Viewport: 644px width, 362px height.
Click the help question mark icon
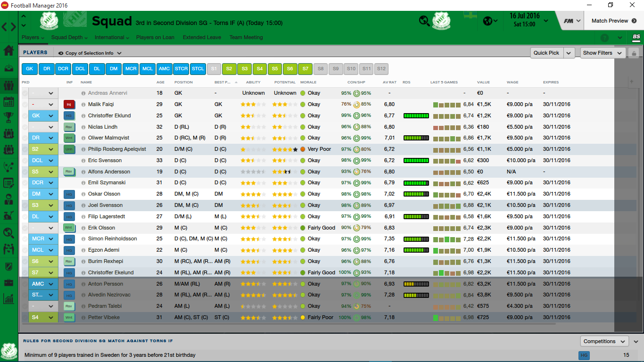click(605, 38)
